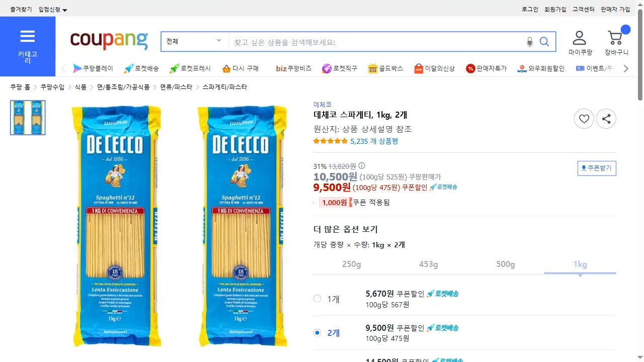Click the share icon next to the heart

click(x=606, y=119)
